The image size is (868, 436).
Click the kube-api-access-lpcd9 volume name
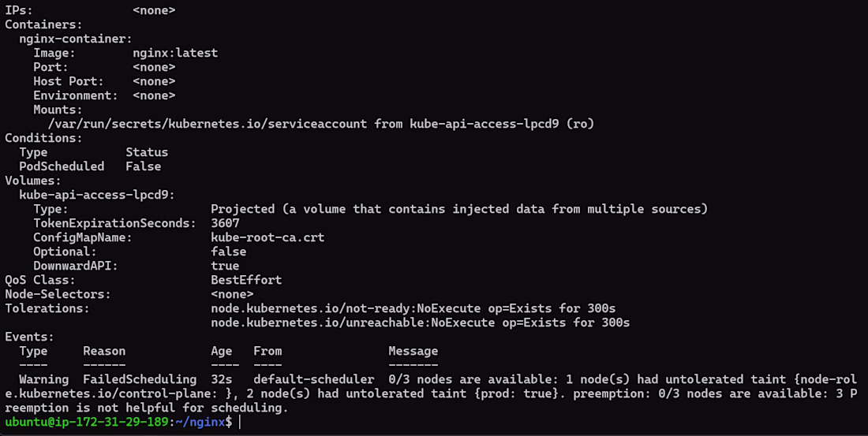click(x=97, y=195)
